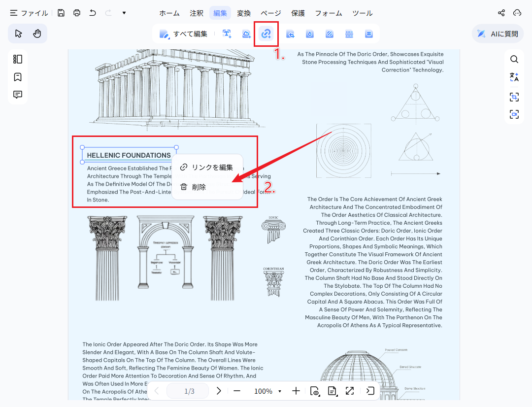532x407 pixels.
Task: Choose リンクを編集 from the context menu
Action: pyautogui.click(x=207, y=167)
